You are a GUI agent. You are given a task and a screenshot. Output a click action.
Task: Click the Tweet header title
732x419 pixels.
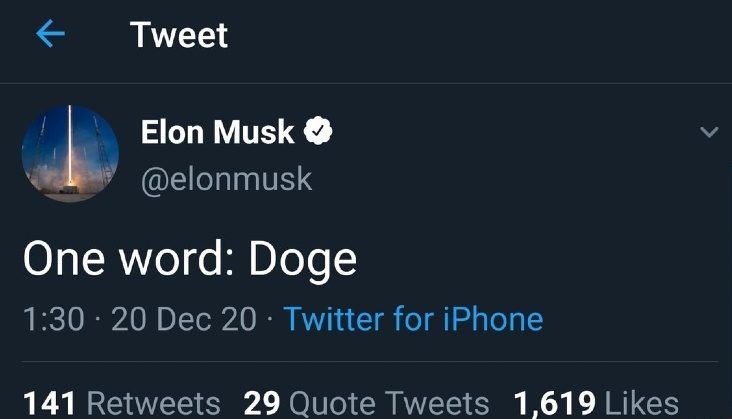pos(179,36)
